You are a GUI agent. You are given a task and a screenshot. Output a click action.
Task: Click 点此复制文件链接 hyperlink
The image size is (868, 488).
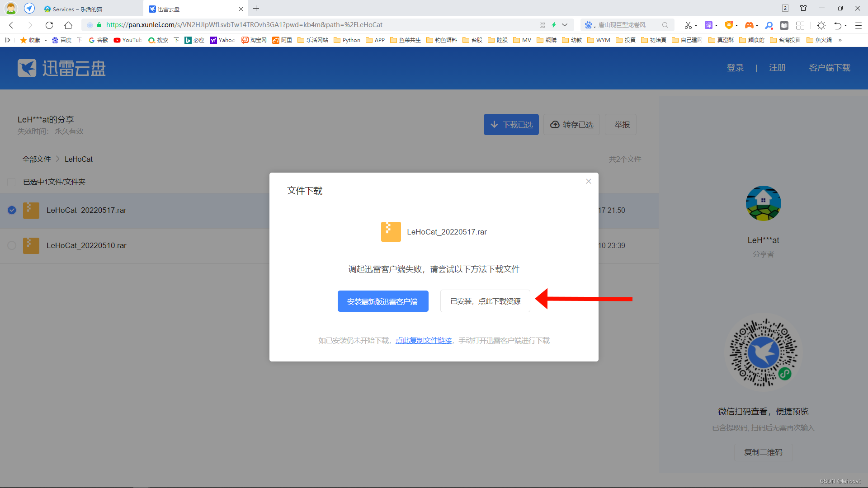pyautogui.click(x=424, y=340)
